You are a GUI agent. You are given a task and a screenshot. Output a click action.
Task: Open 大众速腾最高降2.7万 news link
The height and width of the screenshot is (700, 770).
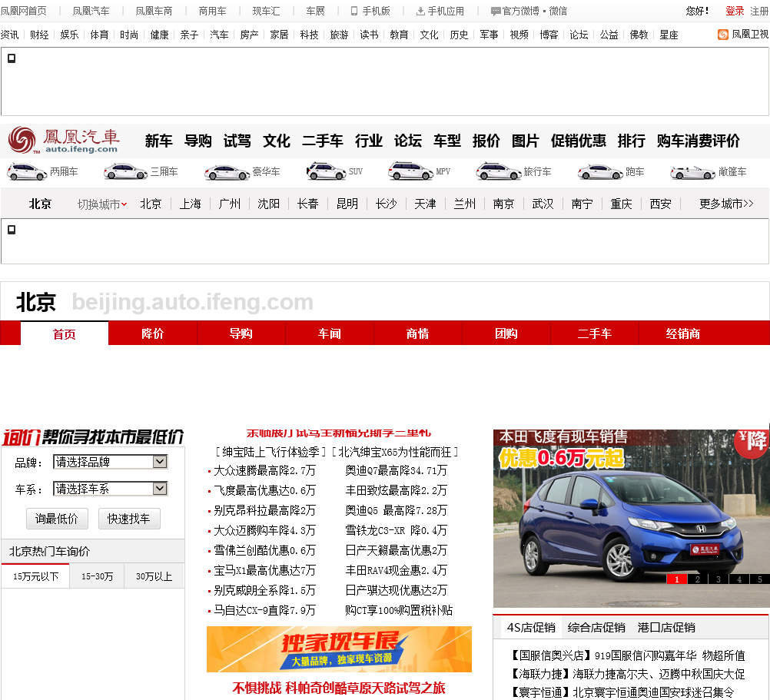(x=264, y=471)
